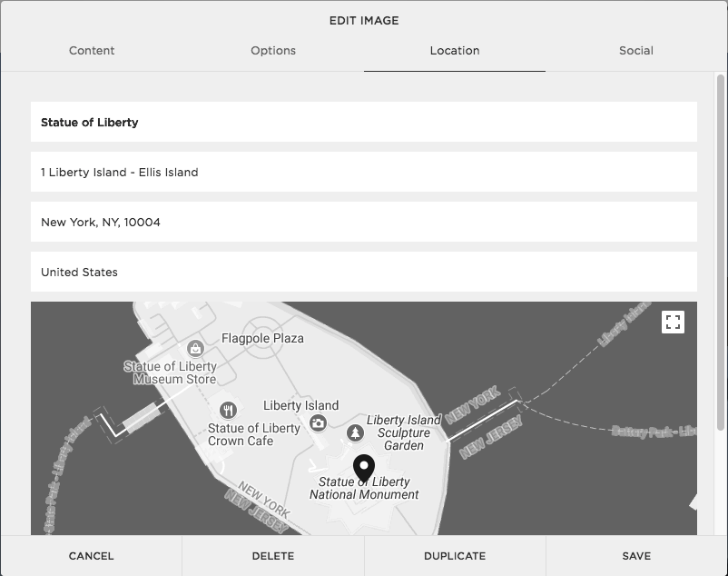Cancel editing the image
The width and height of the screenshot is (728, 576).
point(91,555)
